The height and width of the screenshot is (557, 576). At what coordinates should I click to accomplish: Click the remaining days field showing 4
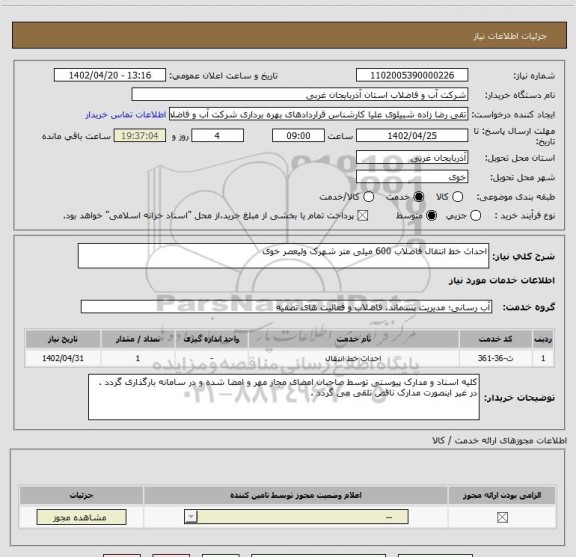click(217, 136)
